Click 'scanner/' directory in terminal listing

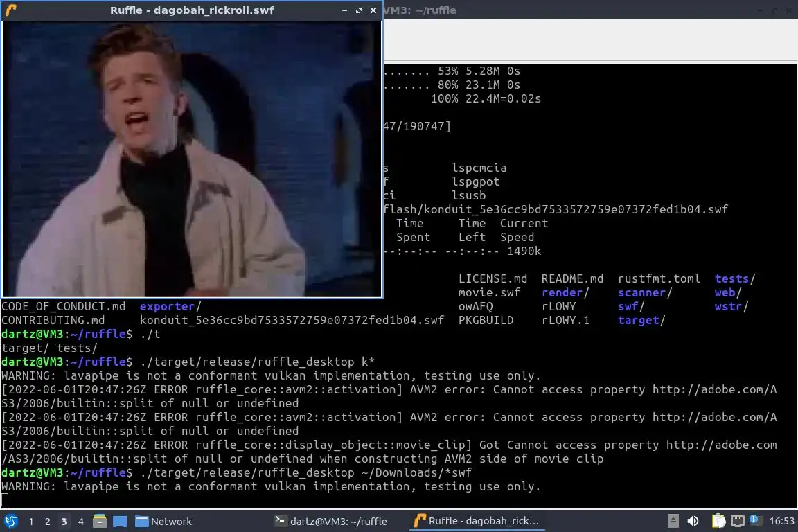coord(645,293)
